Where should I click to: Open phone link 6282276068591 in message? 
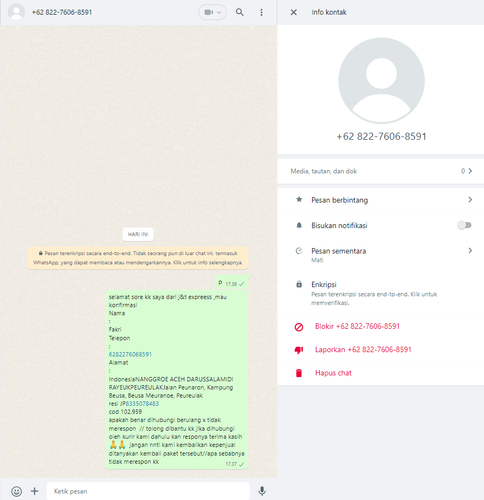(x=130, y=354)
